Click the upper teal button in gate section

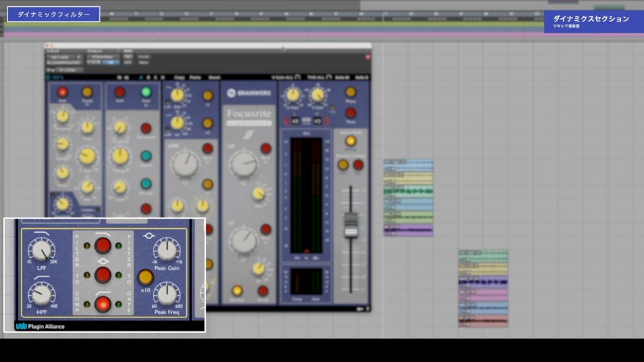point(146,156)
